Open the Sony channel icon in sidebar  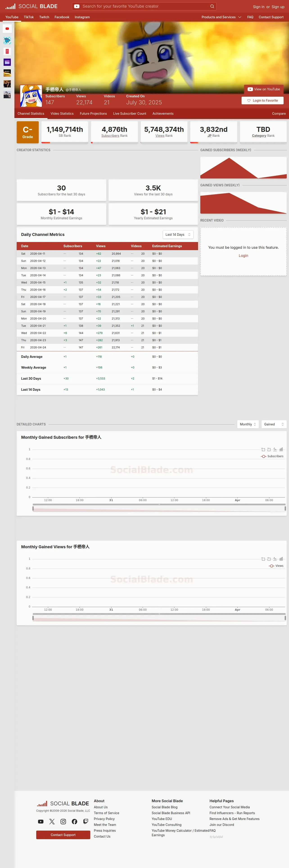[x=7, y=73]
